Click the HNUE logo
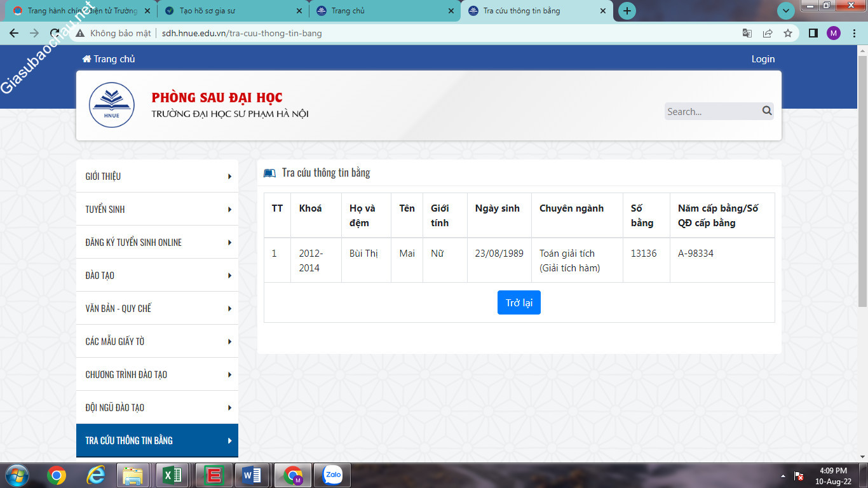 (112, 105)
